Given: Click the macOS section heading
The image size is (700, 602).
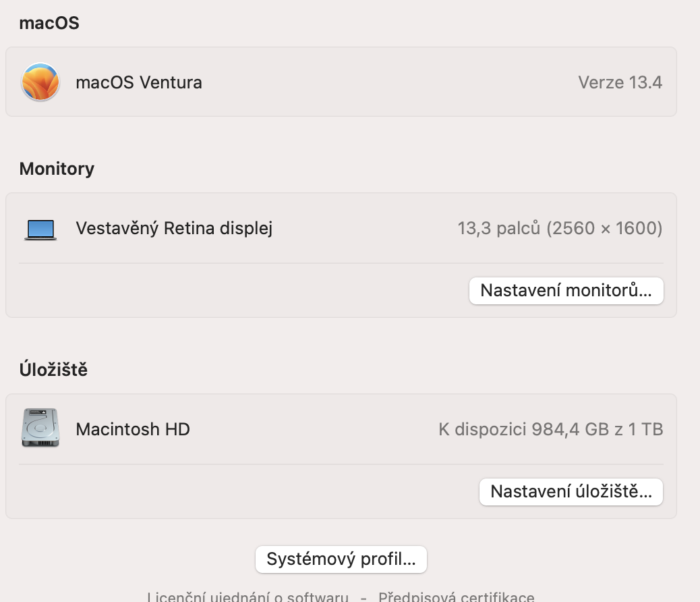Looking at the screenshot, I should (49, 23).
